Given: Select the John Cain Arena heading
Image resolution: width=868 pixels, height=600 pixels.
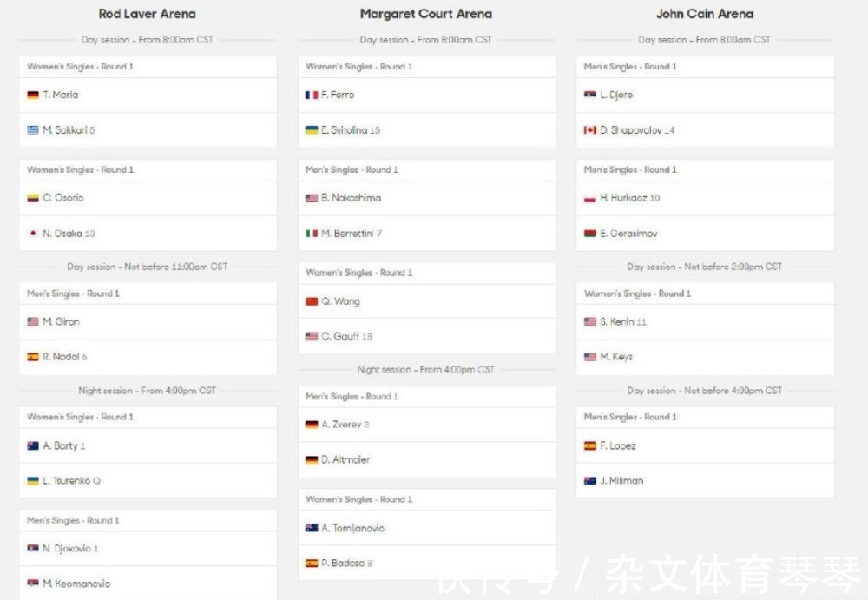Looking at the screenshot, I should (705, 14).
